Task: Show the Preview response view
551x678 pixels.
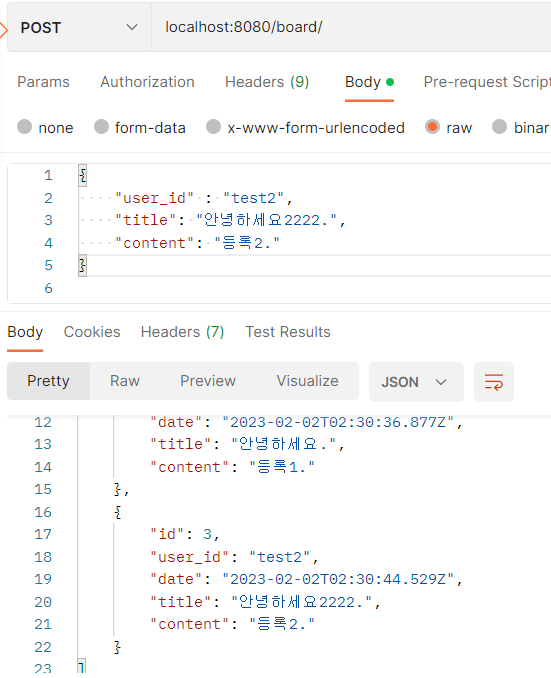Action: (208, 381)
